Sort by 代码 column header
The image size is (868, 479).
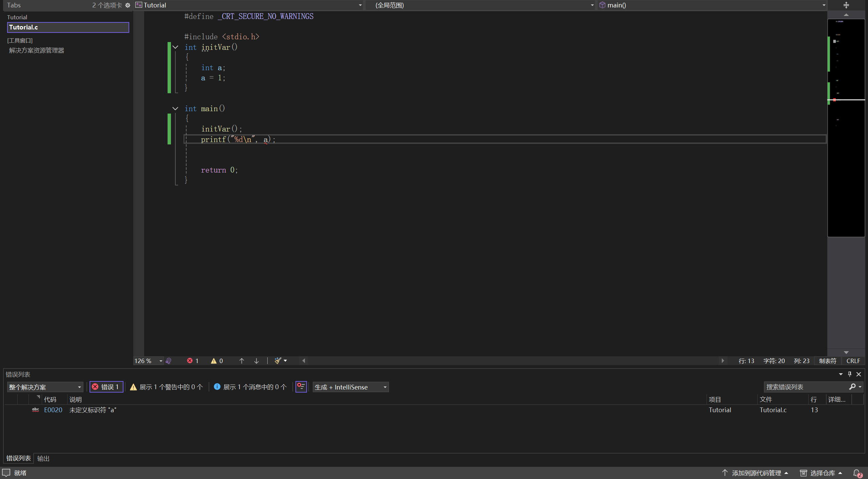pyautogui.click(x=50, y=400)
